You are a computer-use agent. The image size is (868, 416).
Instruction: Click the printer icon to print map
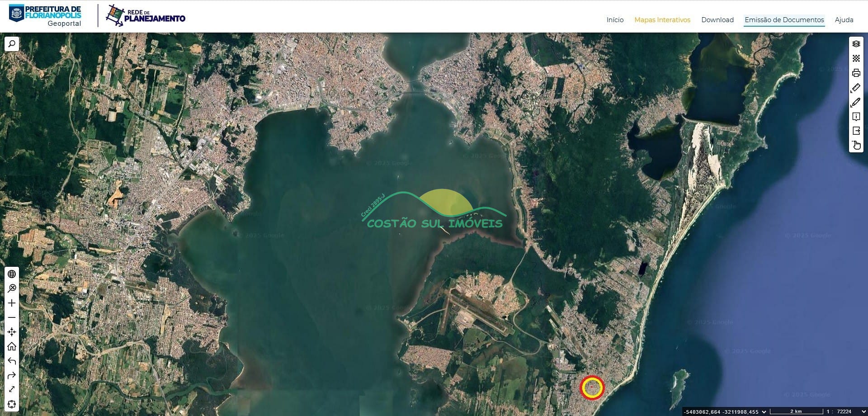(x=856, y=73)
